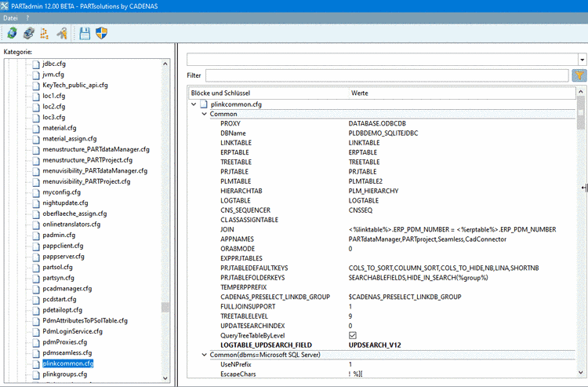The image size is (588, 387).
Task: Toggle the QueryTreeTableByLevel checkbox
Action: point(353,335)
